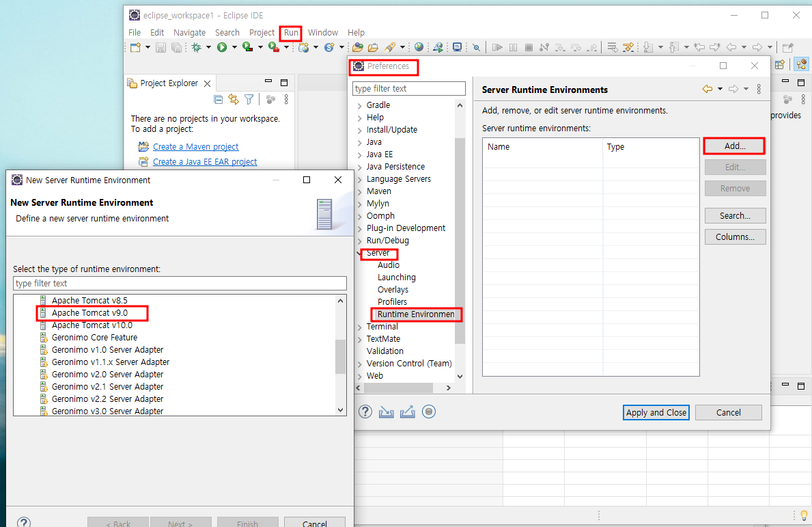Click the Debug bug icon in toolbar
This screenshot has width=812, height=527.
(196, 48)
